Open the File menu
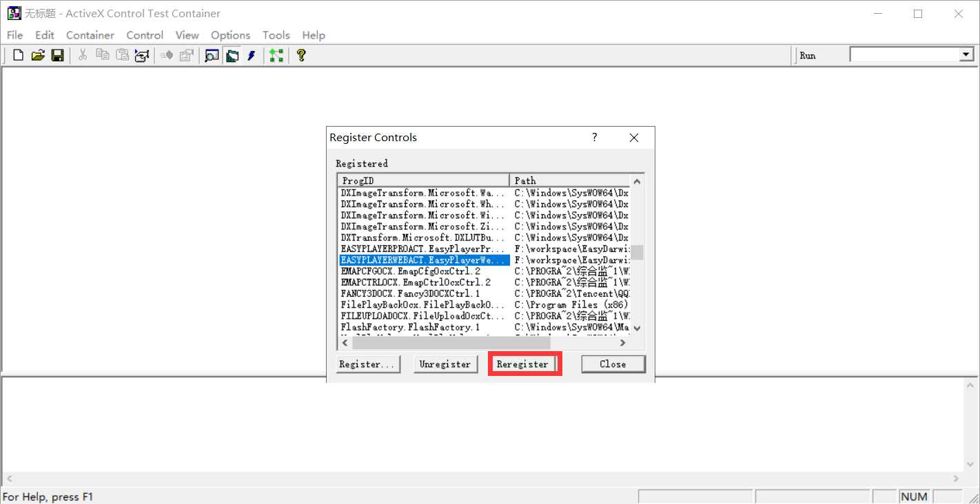Viewport: 980px width, 504px height. pyautogui.click(x=14, y=35)
